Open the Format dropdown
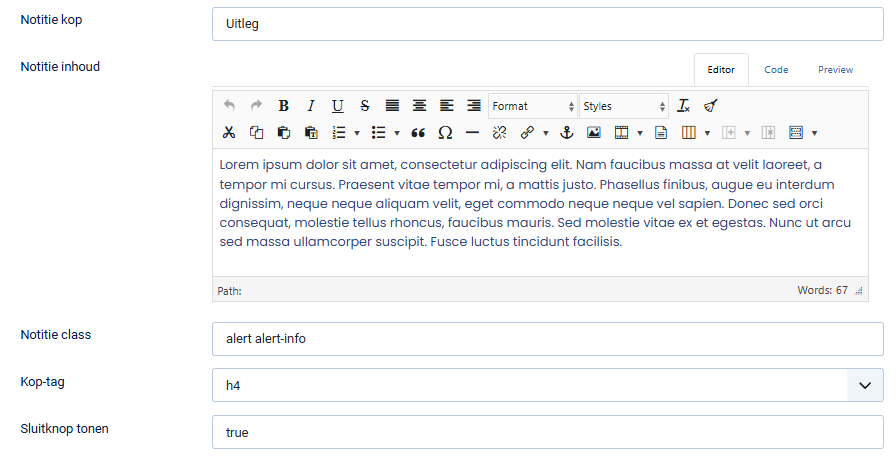Viewport: 896px width, 466px height. tap(533, 106)
